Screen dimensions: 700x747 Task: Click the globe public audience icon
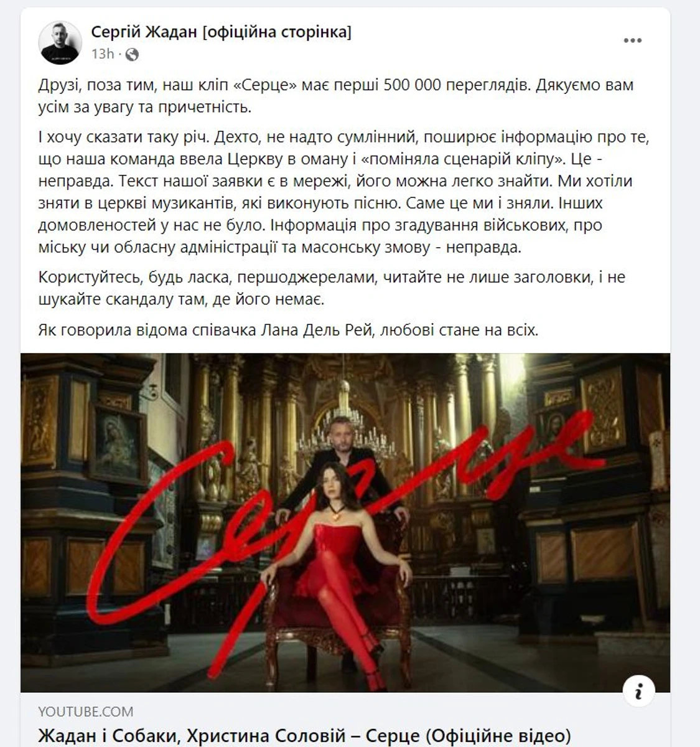click(x=132, y=55)
